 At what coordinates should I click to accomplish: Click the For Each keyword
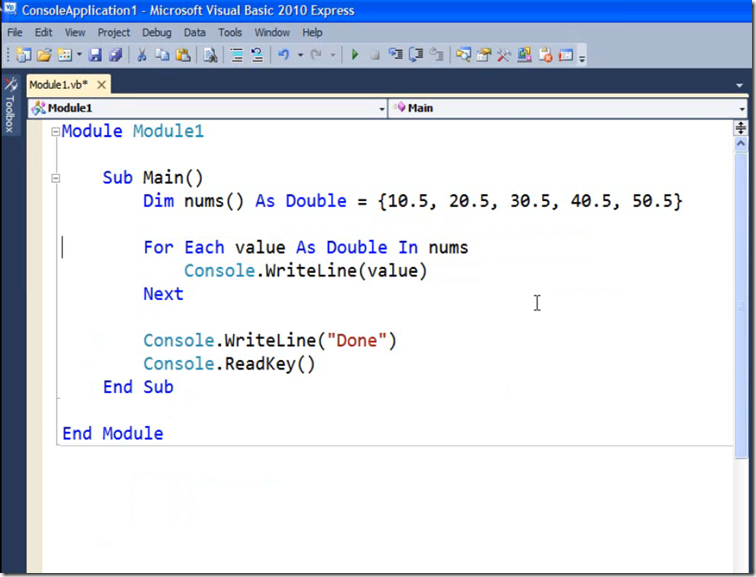pyautogui.click(x=184, y=248)
